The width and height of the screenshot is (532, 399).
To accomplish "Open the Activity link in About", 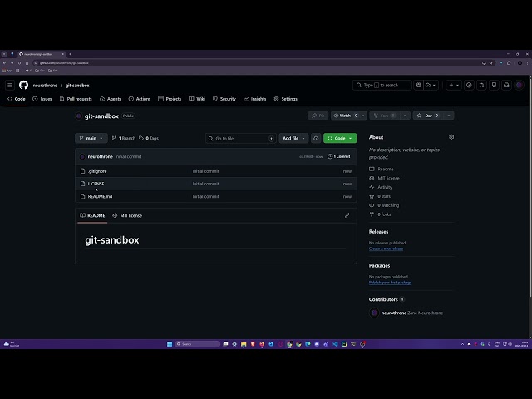I will click(381, 187).
